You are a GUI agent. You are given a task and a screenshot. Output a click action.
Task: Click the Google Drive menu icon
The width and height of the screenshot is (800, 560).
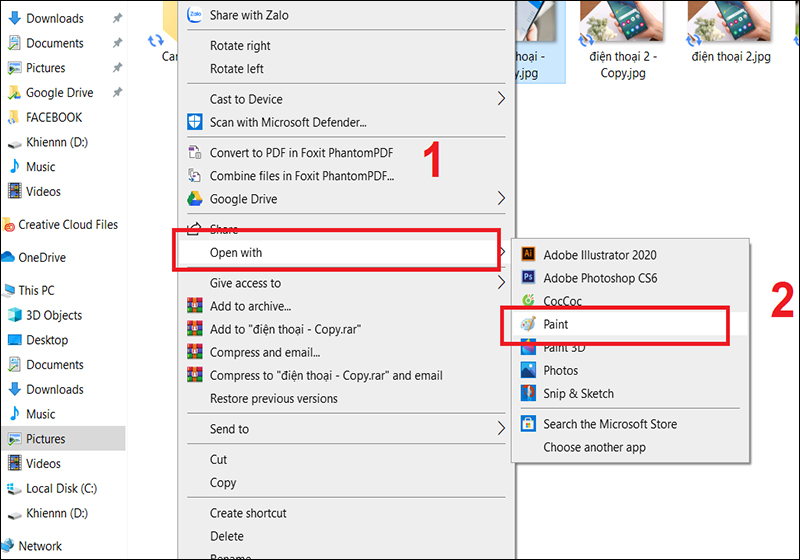pyautogui.click(x=194, y=199)
